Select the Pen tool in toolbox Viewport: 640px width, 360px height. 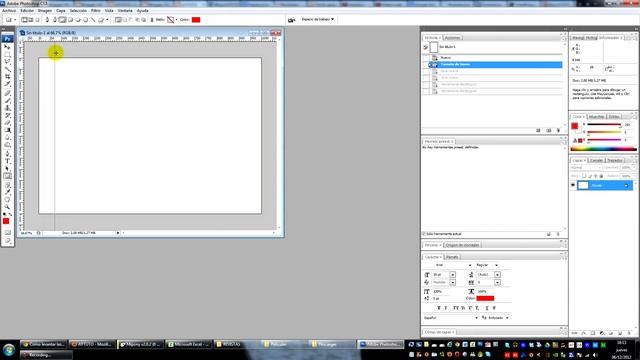pyautogui.click(x=7, y=154)
